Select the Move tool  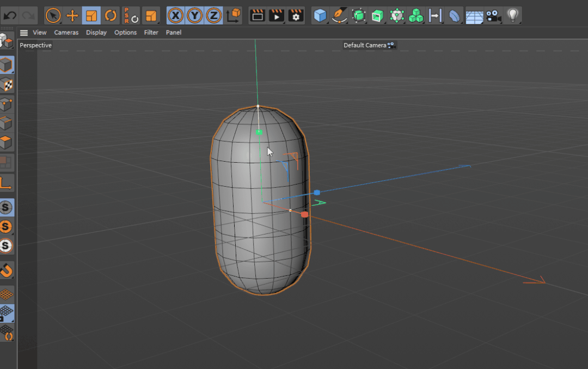(72, 16)
